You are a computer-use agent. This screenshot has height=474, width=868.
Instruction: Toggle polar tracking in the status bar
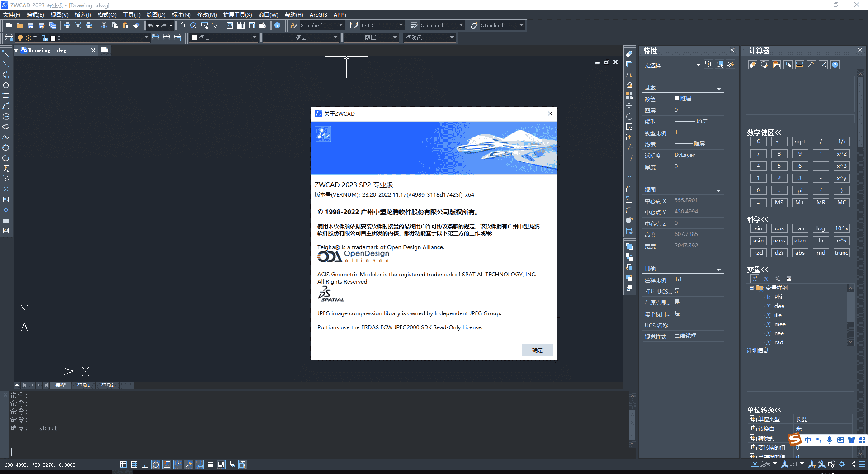pyautogui.click(x=156, y=465)
